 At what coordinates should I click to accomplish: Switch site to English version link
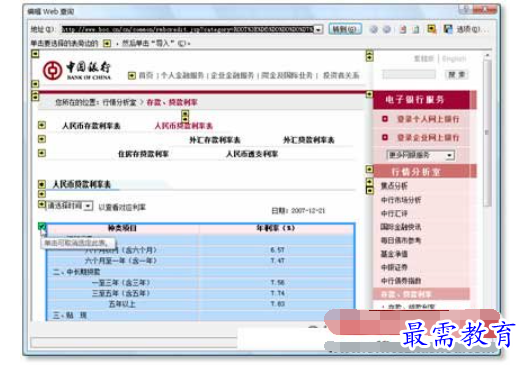pos(454,59)
